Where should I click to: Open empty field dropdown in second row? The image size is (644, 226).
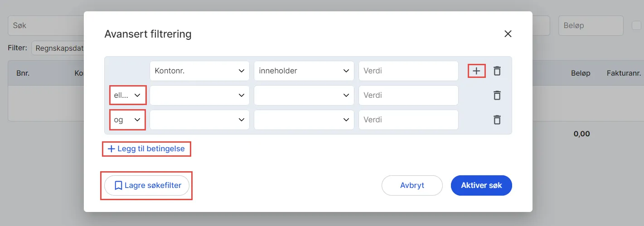tap(199, 96)
